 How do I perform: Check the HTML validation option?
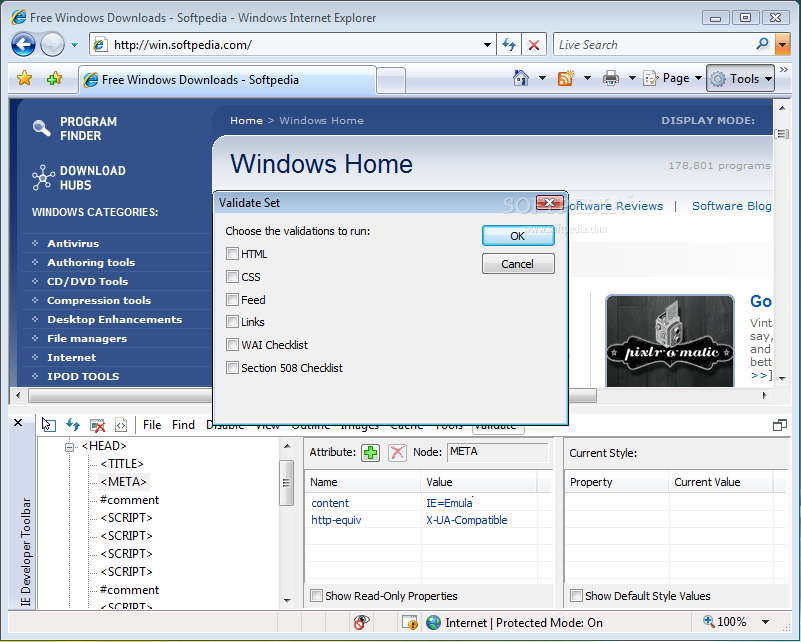click(x=232, y=254)
